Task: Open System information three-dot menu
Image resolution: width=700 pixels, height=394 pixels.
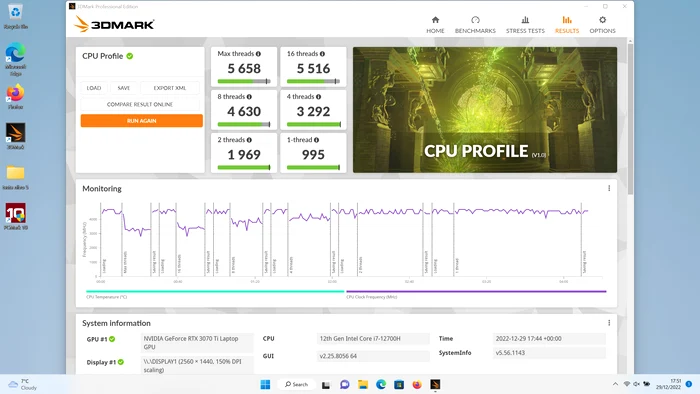Action: pyautogui.click(x=609, y=323)
